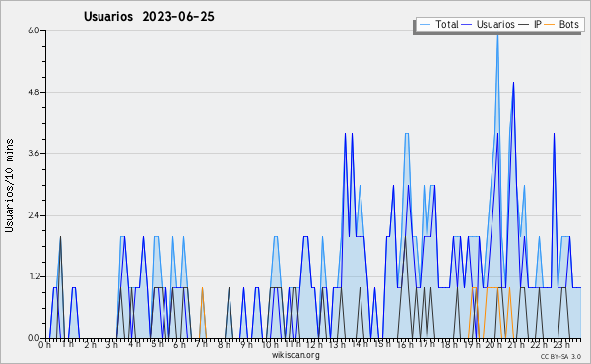
Task: Click the chart title 'Usuarios 2023-06-25'
Action: tap(149, 17)
